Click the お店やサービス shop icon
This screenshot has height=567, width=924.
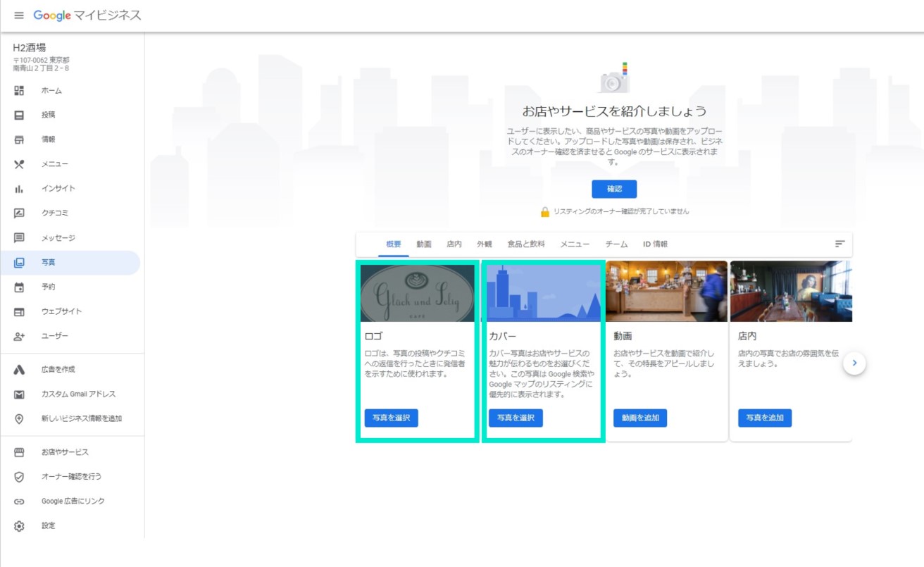[x=19, y=452]
